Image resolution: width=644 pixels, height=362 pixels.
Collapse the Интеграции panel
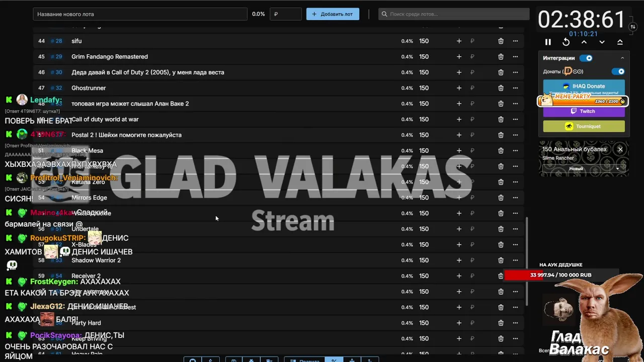click(622, 58)
